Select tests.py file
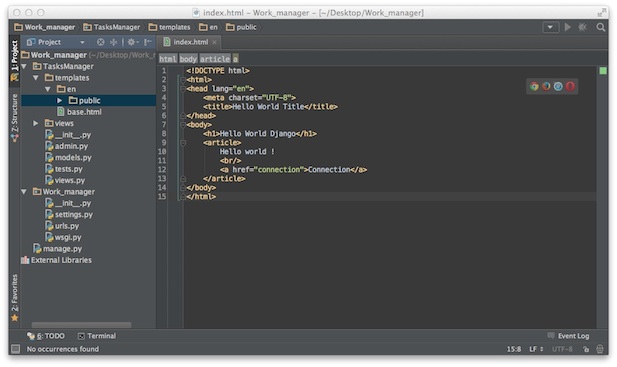617x367 pixels. [64, 169]
